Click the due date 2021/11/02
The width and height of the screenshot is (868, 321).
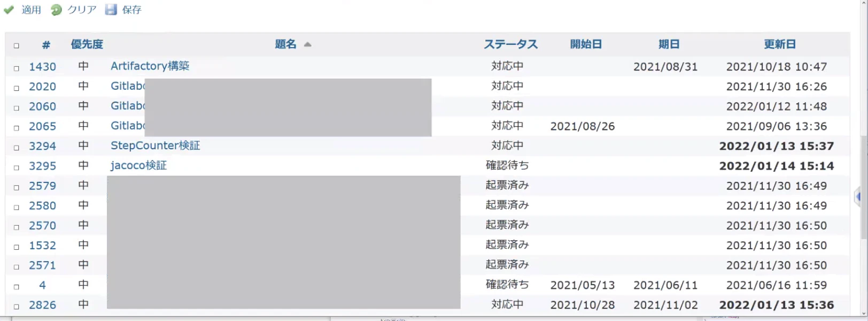(665, 305)
